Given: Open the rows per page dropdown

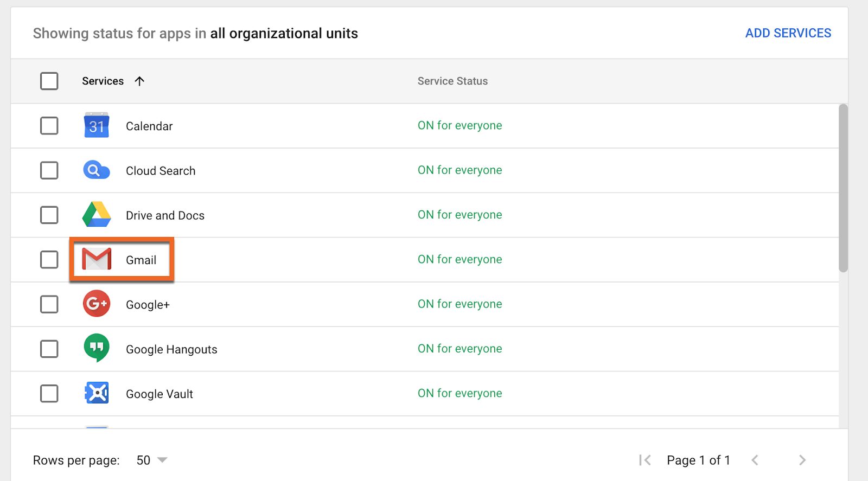Looking at the screenshot, I should (x=152, y=460).
